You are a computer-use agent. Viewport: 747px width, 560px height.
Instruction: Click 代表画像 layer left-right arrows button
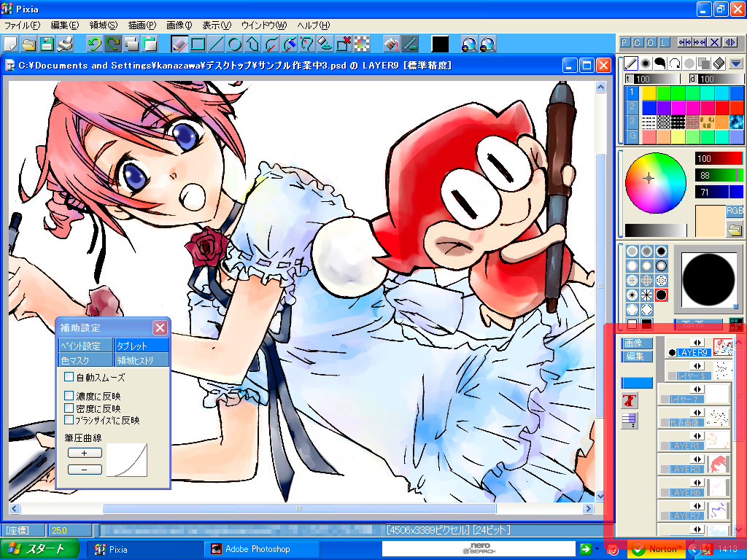[697, 413]
